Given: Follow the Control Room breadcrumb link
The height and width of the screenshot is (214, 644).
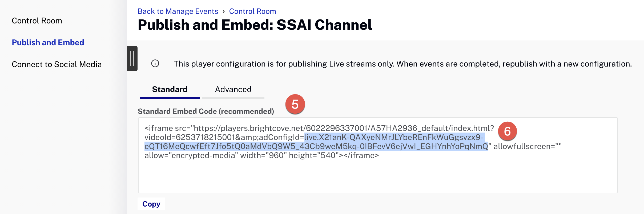Looking at the screenshot, I should click(x=252, y=11).
